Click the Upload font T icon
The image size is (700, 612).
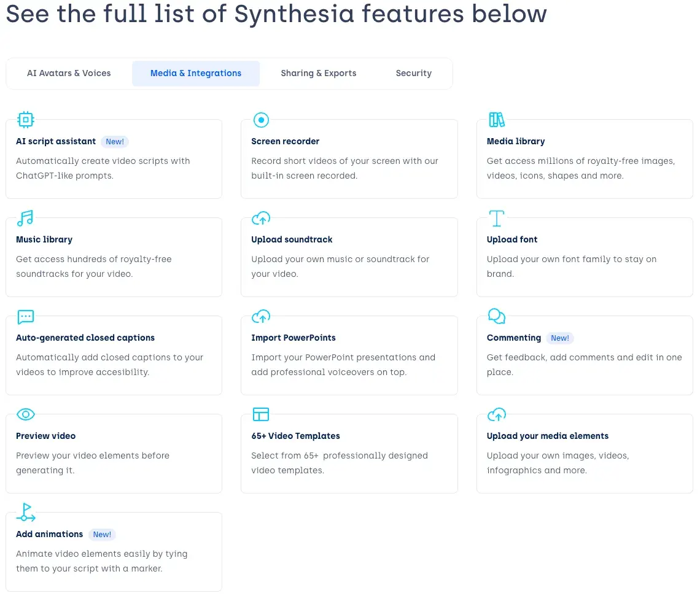496,219
